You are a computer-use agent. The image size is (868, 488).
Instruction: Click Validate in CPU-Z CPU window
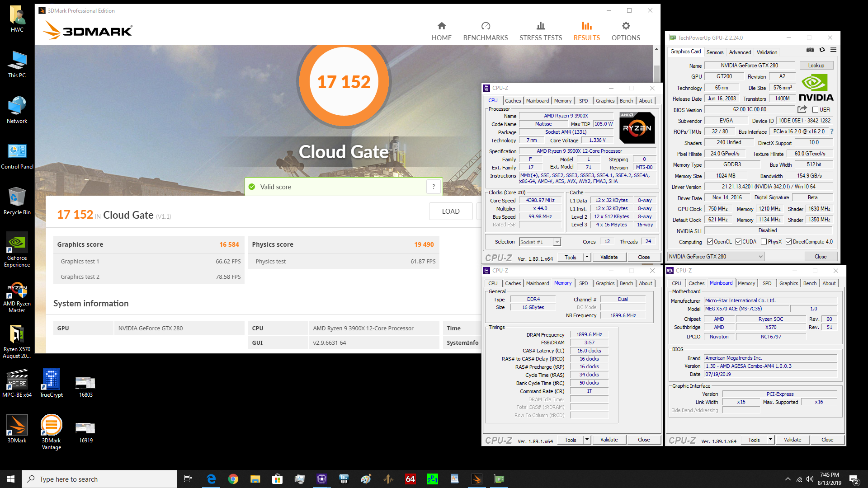(x=609, y=257)
